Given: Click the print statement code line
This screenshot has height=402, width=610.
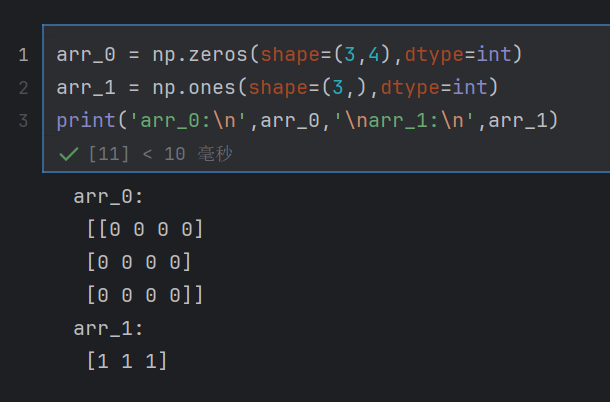Looking at the screenshot, I should pos(307,121).
